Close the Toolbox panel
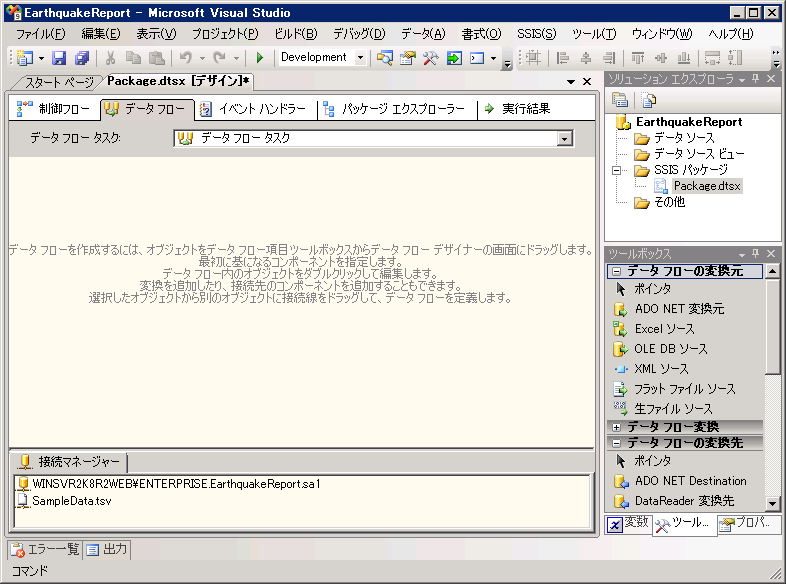Viewport: 786px width, 584px height. tap(771, 253)
